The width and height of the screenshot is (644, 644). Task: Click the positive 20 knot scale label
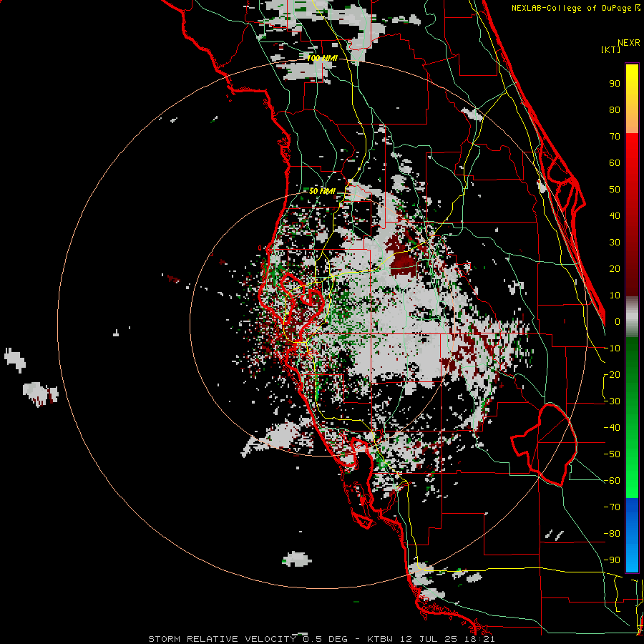click(x=615, y=269)
